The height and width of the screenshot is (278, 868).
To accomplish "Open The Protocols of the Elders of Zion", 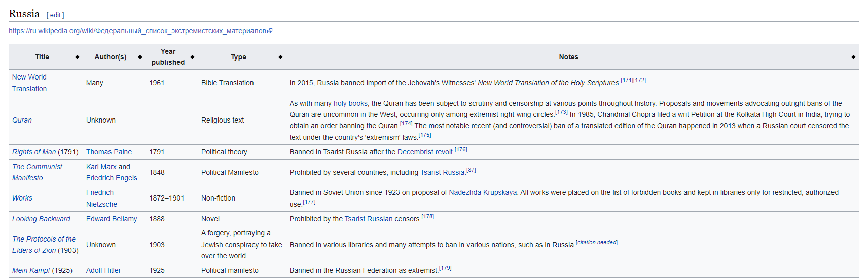I will [44, 245].
